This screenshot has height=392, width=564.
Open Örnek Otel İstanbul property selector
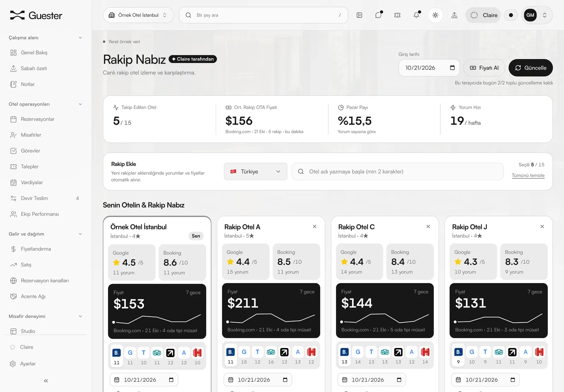(x=138, y=15)
